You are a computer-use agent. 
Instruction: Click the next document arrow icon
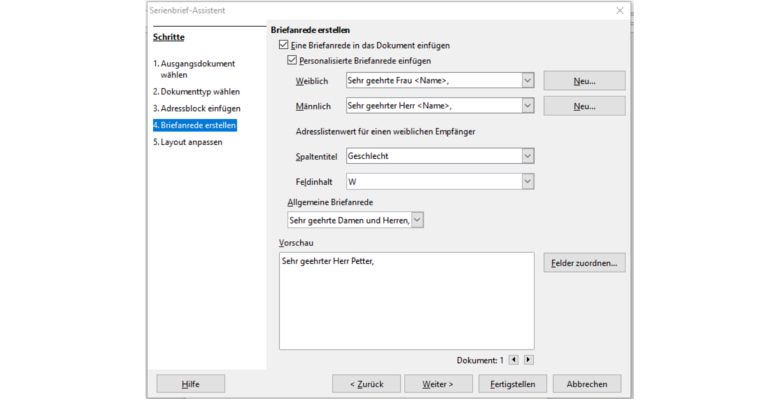pyautogui.click(x=529, y=359)
